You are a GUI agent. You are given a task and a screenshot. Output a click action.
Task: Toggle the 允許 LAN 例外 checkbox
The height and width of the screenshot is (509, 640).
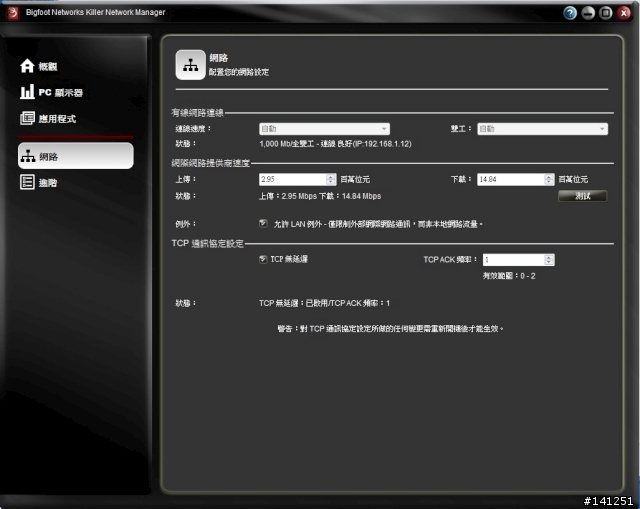pos(263,223)
